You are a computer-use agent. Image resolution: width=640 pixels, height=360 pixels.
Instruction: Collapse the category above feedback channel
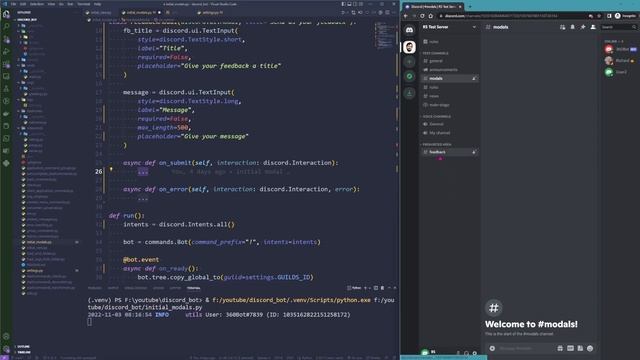[x=436, y=144]
